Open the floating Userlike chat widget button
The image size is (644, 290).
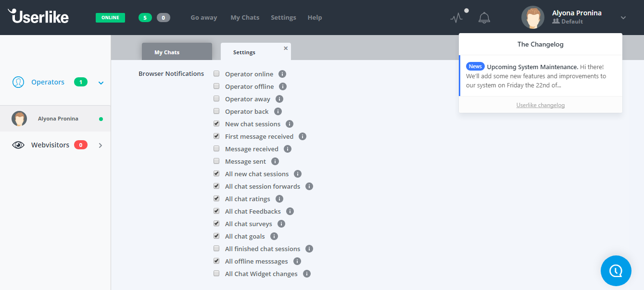616,271
